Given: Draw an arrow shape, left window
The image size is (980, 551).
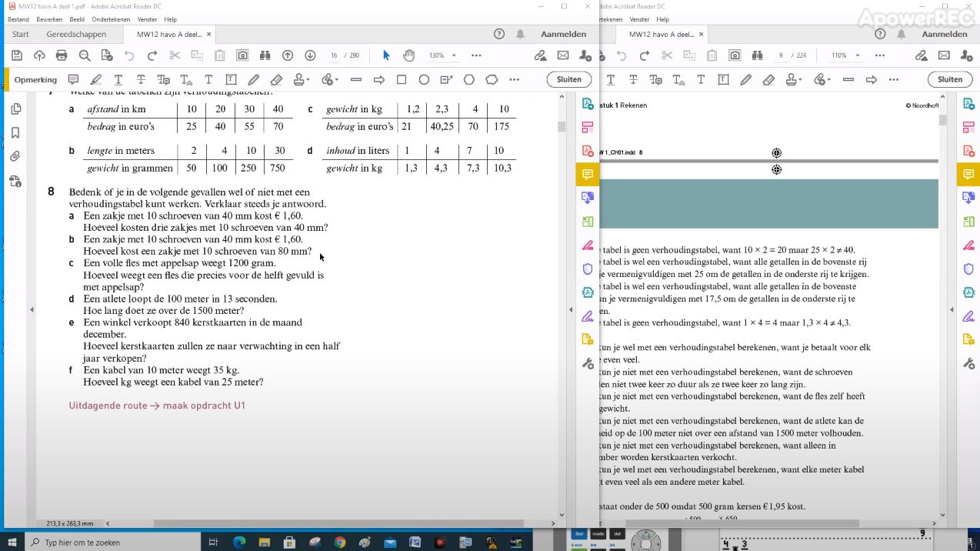Looking at the screenshot, I should click(x=378, y=79).
